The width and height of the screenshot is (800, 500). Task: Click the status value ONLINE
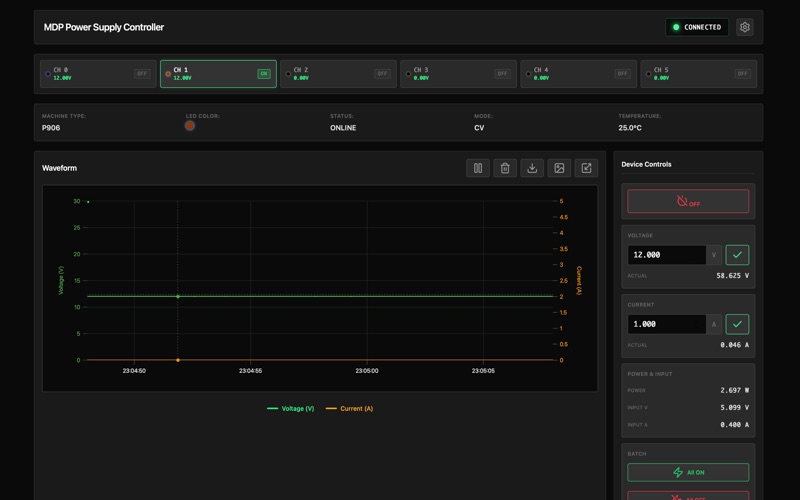point(343,128)
